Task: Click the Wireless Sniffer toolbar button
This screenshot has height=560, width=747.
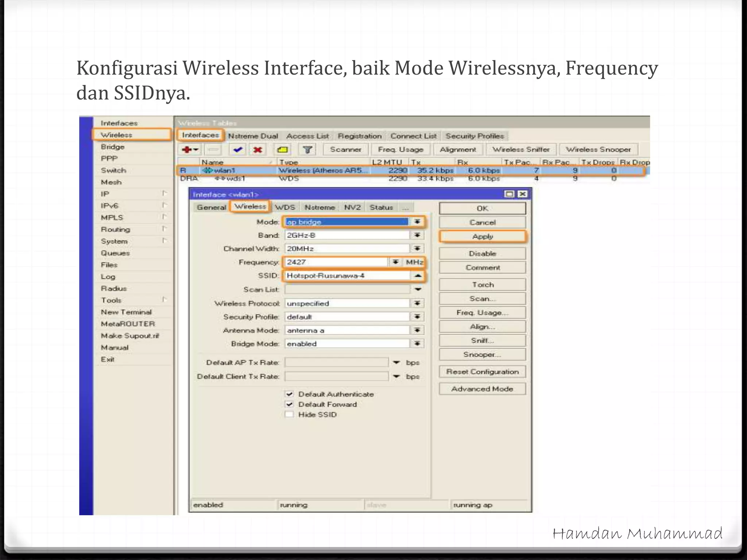Action: (x=521, y=149)
